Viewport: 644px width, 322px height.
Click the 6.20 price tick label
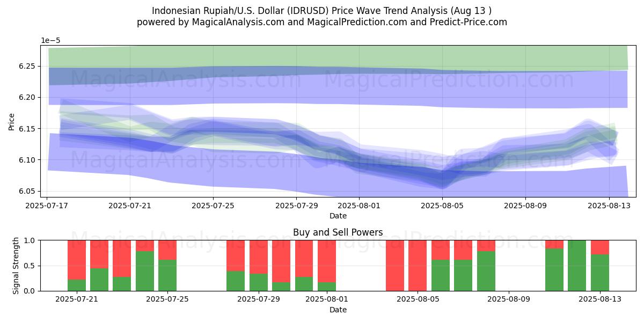pyautogui.click(x=27, y=97)
